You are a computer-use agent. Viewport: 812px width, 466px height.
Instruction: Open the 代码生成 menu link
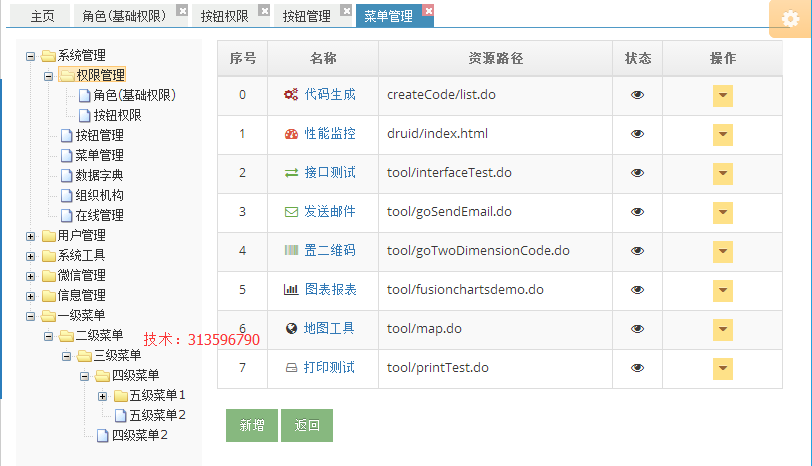330,94
